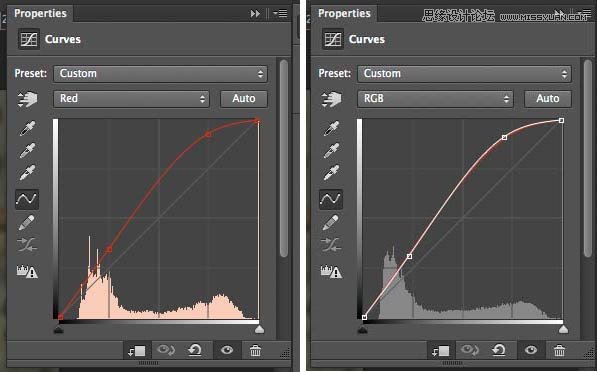Select the Properties tab in right panel
This screenshot has width=597, height=372.
pyautogui.click(x=344, y=13)
